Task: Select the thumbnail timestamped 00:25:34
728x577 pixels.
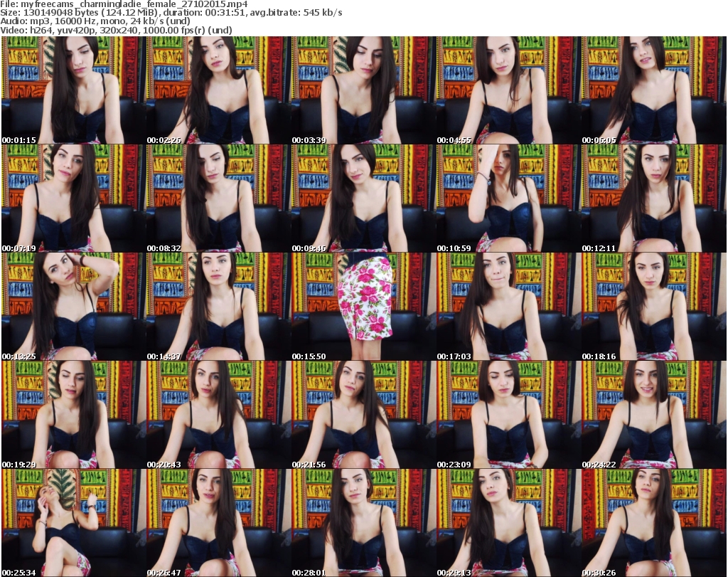Action: [x=74, y=523]
